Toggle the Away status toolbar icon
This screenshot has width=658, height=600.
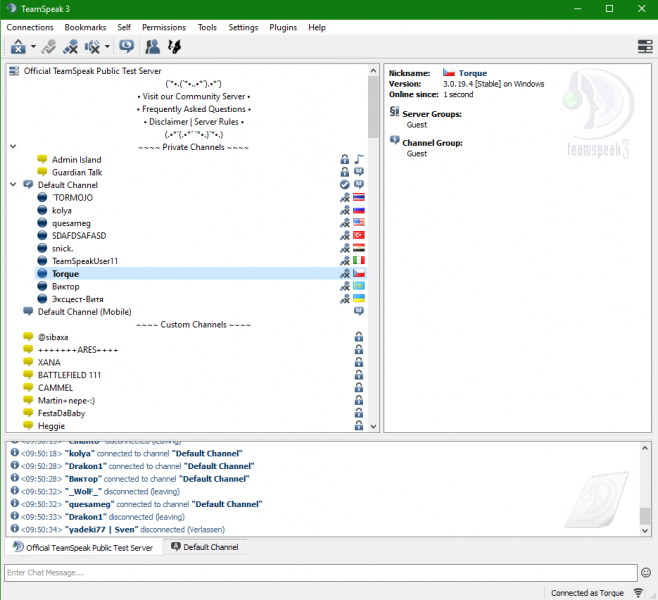[49, 47]
